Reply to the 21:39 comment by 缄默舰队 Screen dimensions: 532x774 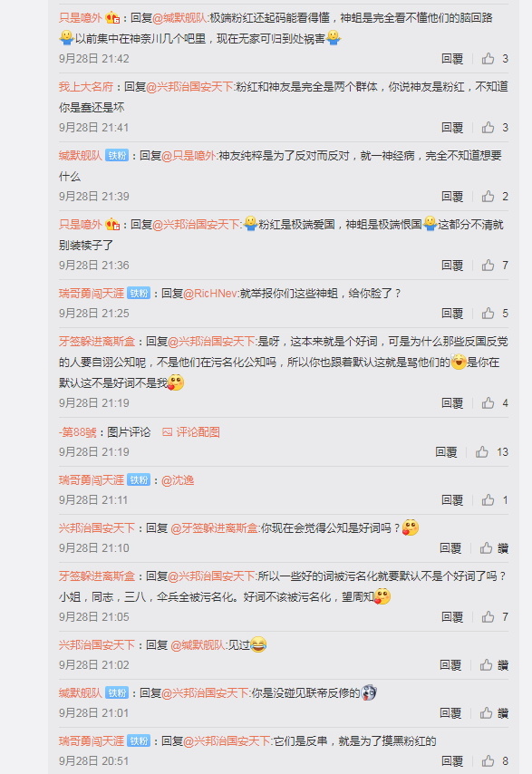[x=452, y=197]
